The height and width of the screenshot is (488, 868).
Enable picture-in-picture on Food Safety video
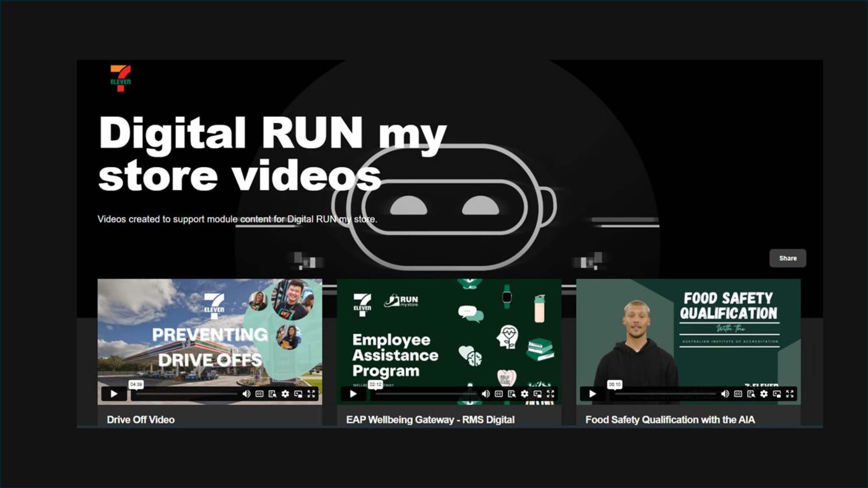click(x=777, y=394)
